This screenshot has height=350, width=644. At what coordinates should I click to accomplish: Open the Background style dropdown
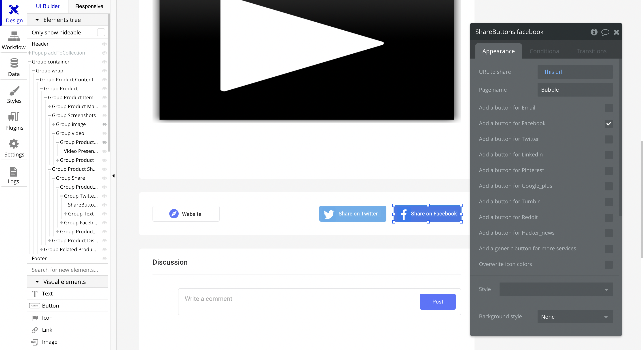574,316
